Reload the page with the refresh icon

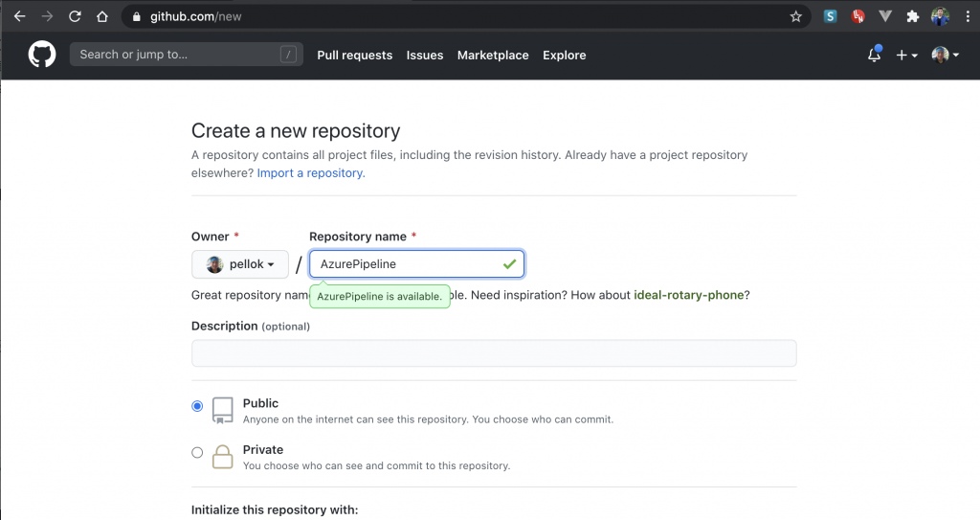(x=75, y=16)
